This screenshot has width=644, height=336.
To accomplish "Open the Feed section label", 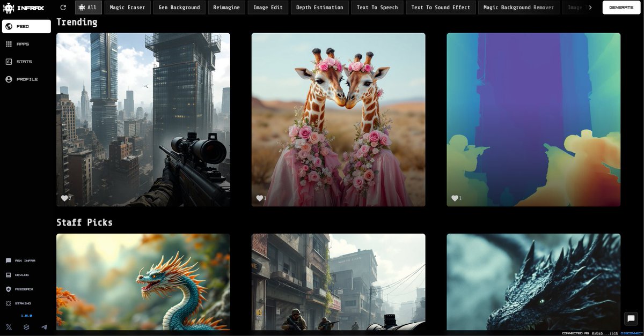I will pyautogui.click(x=23, y=26).
